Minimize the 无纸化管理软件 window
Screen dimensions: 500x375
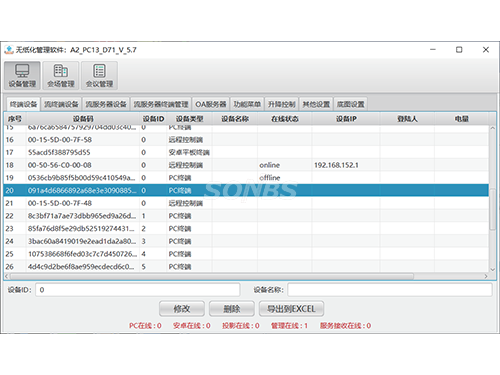(433, 50)
